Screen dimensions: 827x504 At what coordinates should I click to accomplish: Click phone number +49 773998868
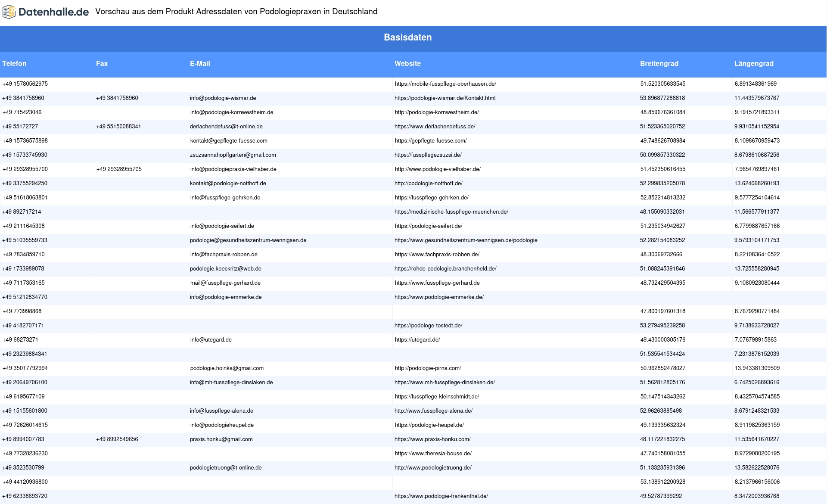(x=22, y=311)
